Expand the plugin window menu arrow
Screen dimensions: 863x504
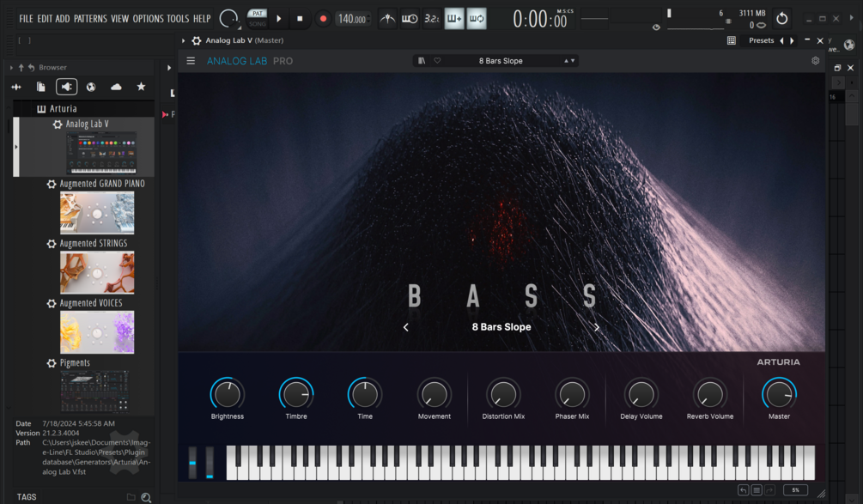(x=183, y=40)
